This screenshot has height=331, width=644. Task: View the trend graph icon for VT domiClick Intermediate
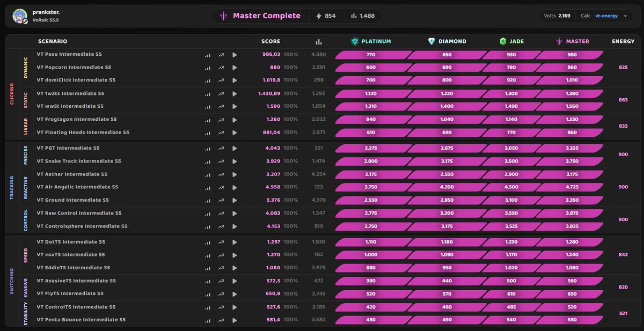pos(221,80)
